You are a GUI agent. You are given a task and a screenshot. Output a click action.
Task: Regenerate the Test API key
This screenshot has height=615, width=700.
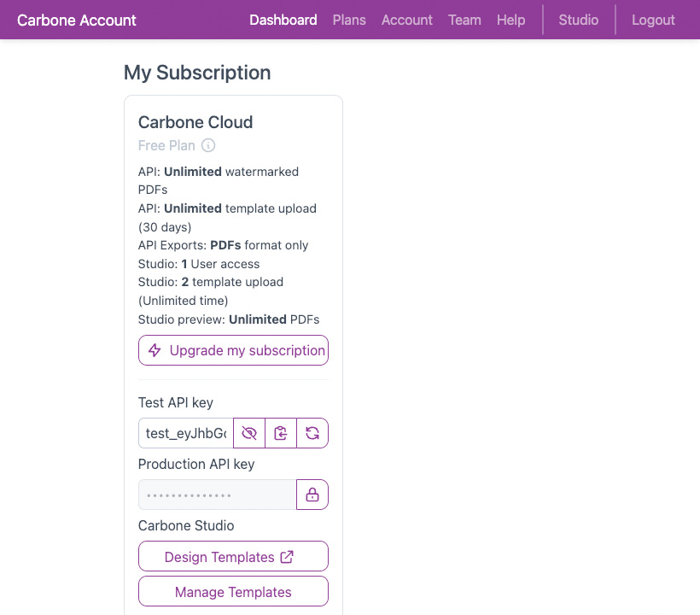[x=312, y=433]
